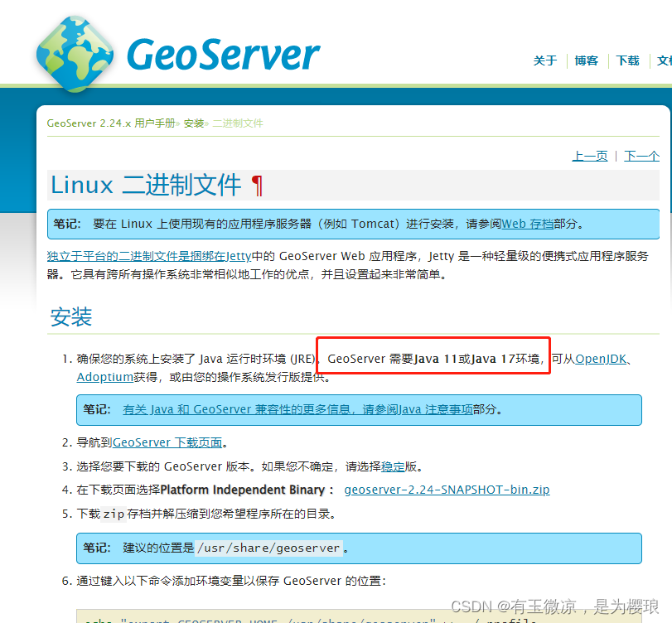Navigate to GeoServer 下载页面 link
Image resolution: width=672 pixels, height=623 pixels.
pos(167,442)
